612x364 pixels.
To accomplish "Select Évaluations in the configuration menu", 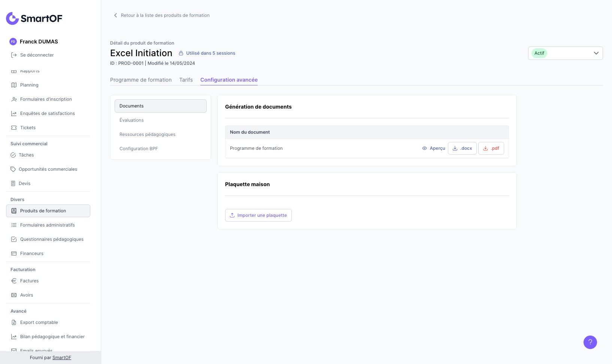I will click(131, 120).
